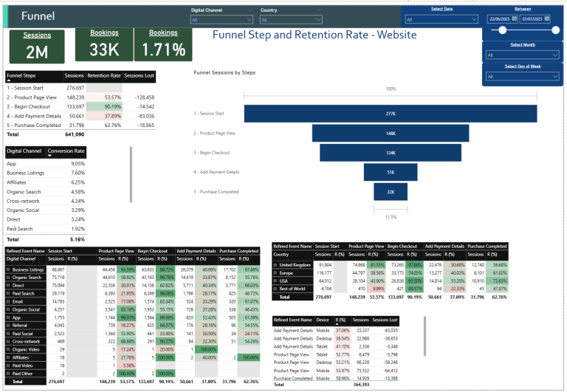Click the Bookings 33K card
567x392 pixels.
103,46
